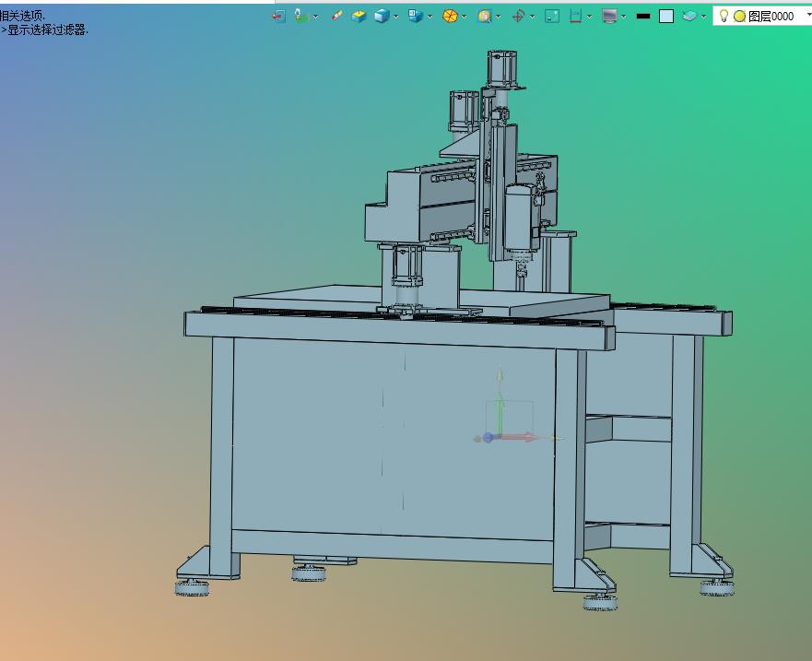Screen dimensions: 812x661
Task: Click the view orientation cube icon
Action: (416, 16)
